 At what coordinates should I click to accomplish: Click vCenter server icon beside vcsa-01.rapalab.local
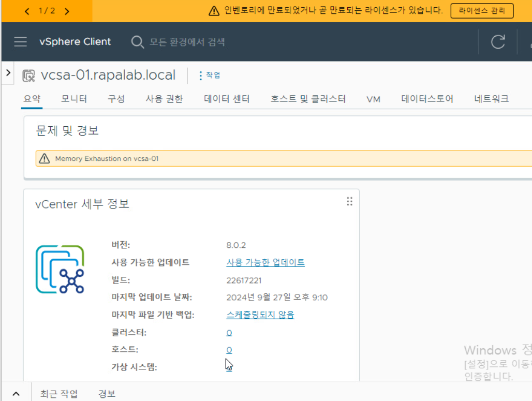[x=29, y=76]
